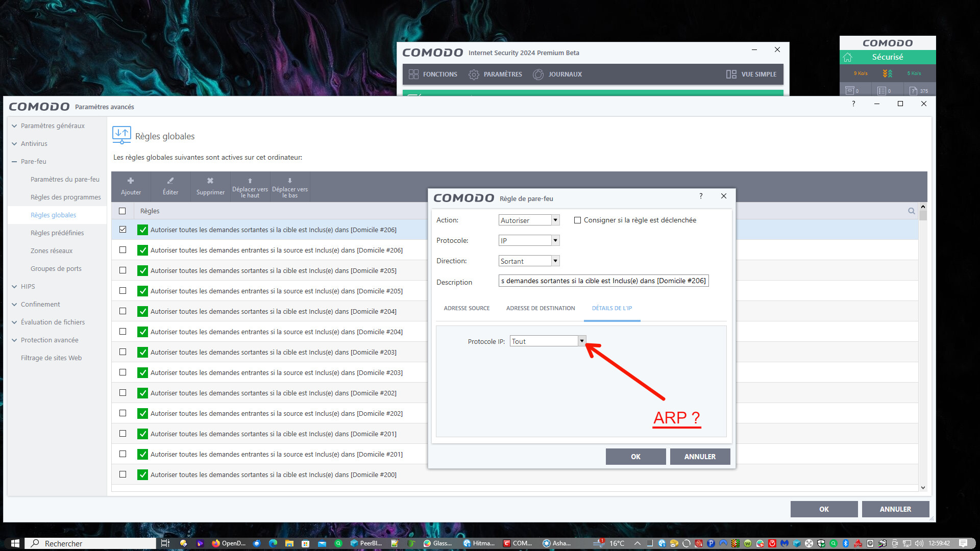Collapse the Pare-feu section in sidebar

14,161
